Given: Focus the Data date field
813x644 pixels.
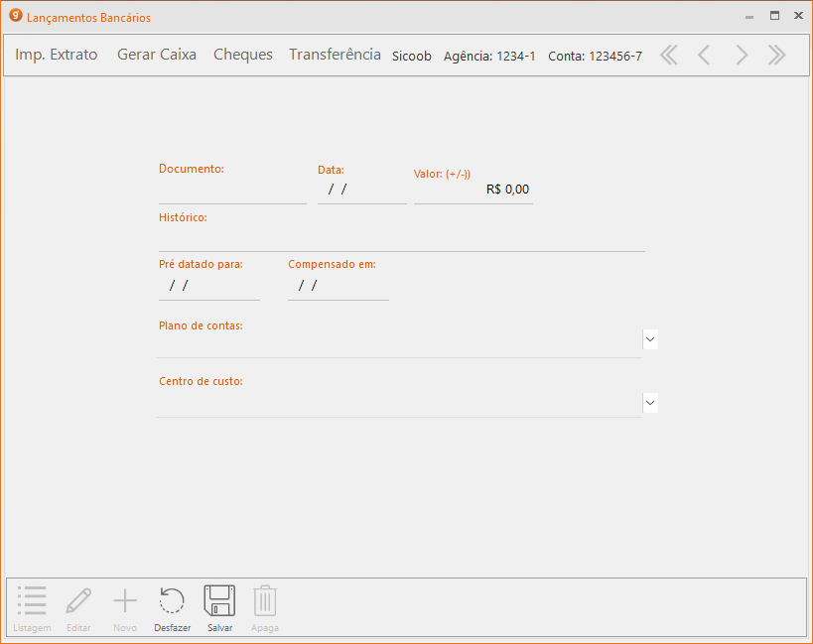Looking at the screenshot, I should point(362,191).
